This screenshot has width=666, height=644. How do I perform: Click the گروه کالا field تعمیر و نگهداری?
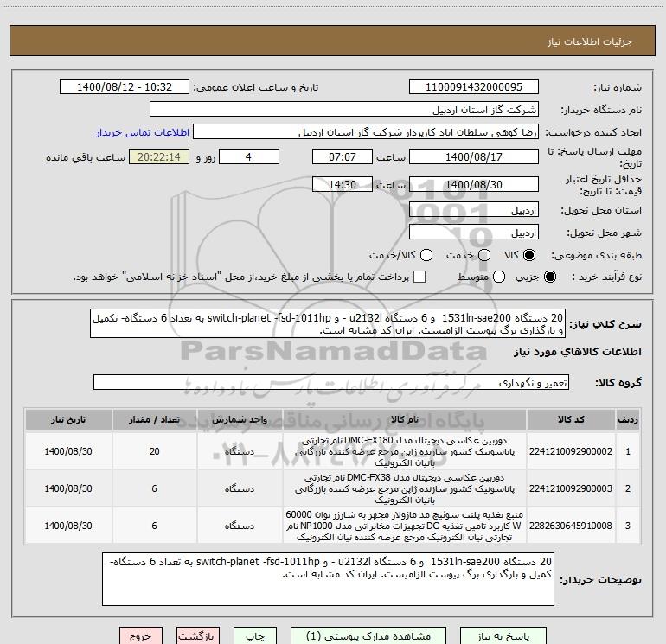pyautogui.click(x=331, y=382)
